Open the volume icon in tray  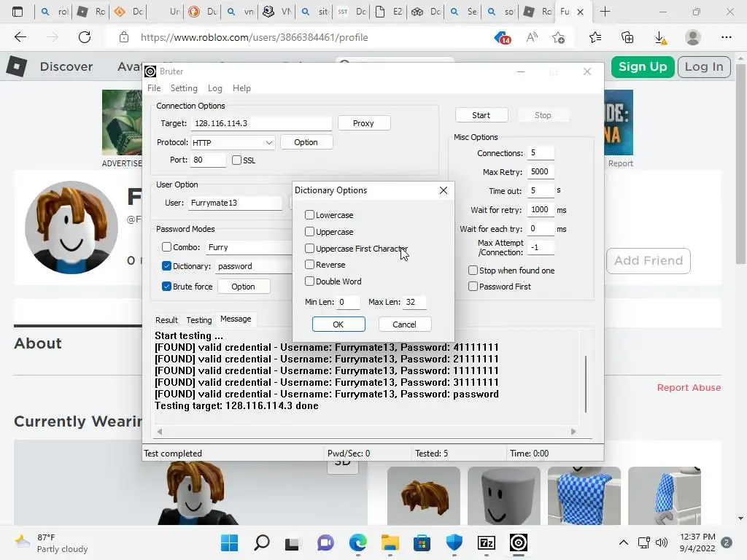tap(661, 542)
